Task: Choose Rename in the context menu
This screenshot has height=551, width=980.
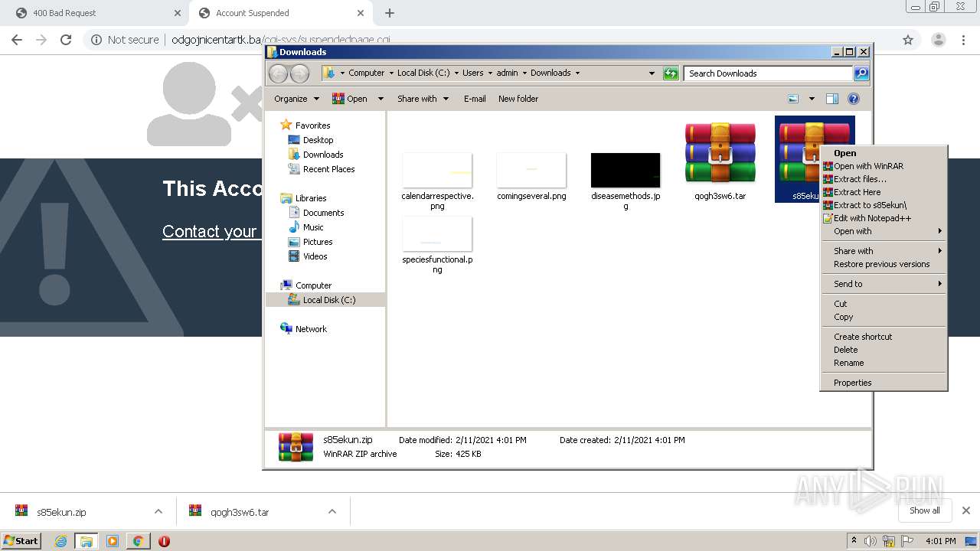Action: (884, 363)
